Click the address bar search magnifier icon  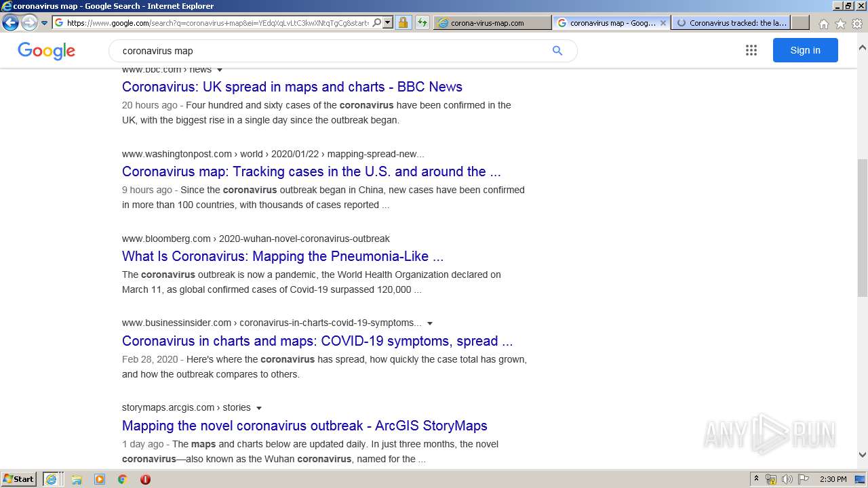coord(377,22)
